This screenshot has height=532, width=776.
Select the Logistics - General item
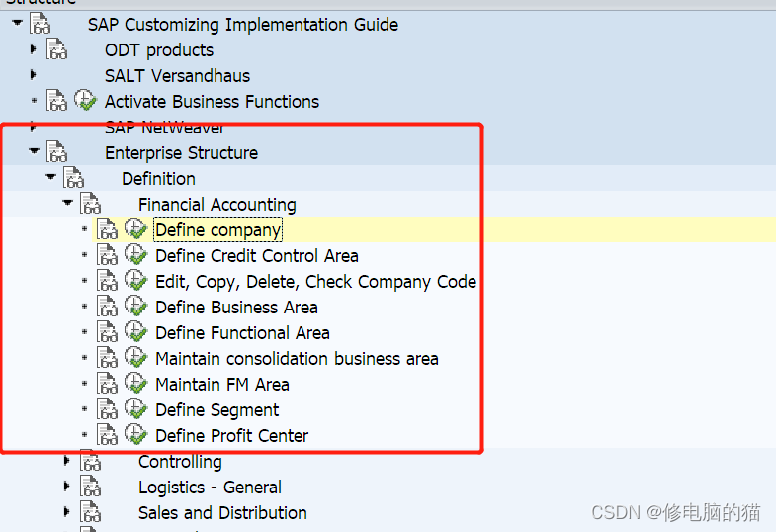(x=210, y=487)
